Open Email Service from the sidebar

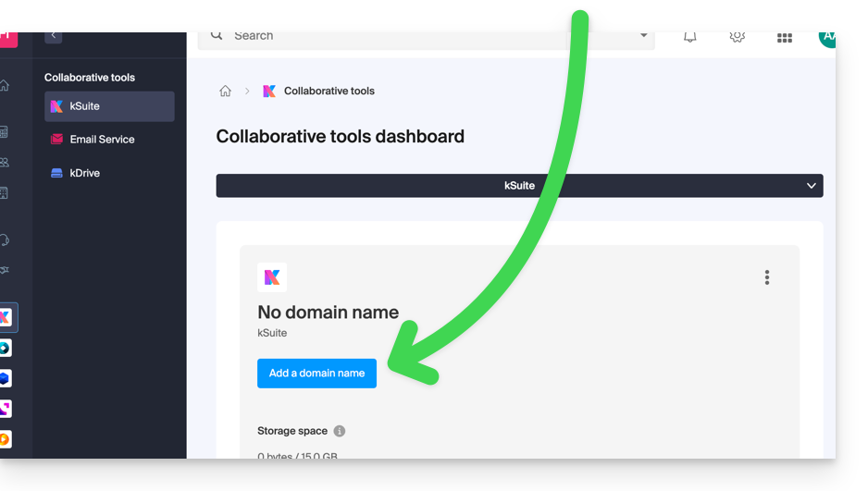[102, 140]
